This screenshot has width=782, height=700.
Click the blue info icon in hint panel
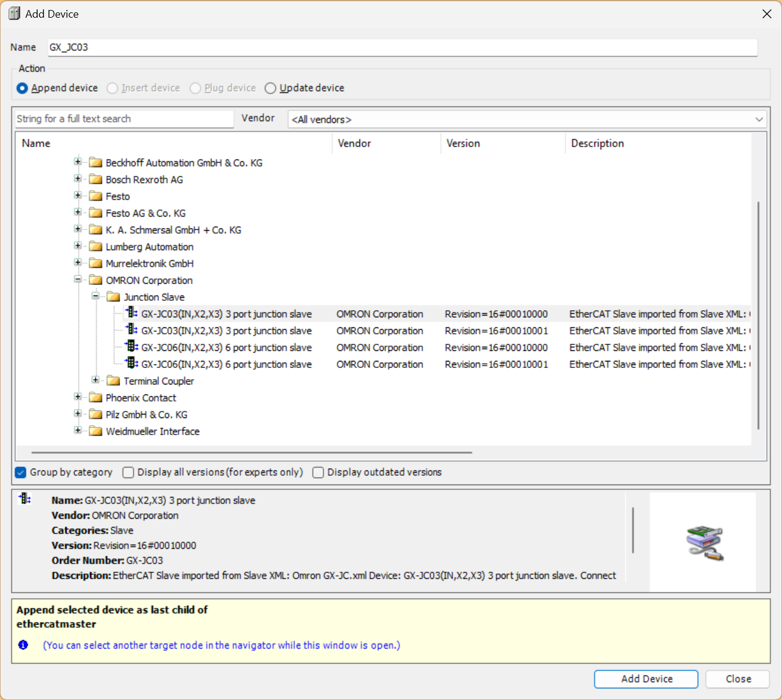[x=23, y=645]
